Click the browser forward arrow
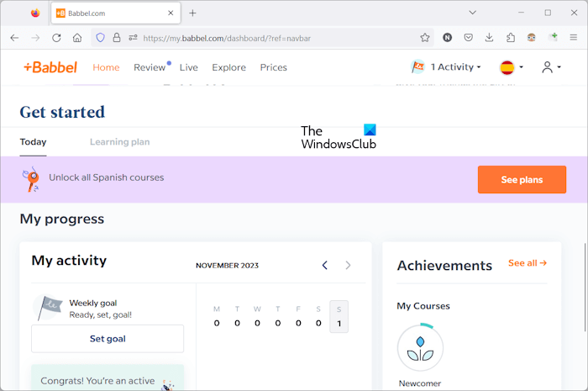The height and width of the screenshot is (391, 588). pyautogui.click(x=35, y=38)
